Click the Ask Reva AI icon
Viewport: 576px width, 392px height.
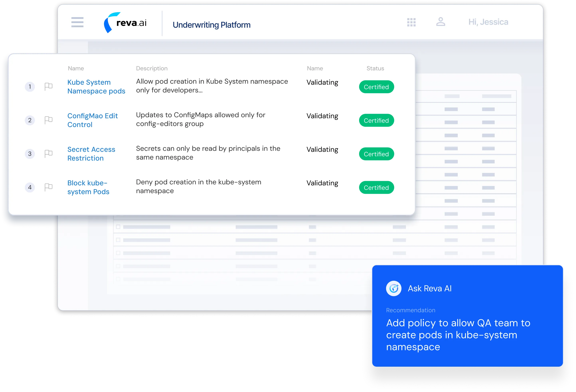[394, 289]
